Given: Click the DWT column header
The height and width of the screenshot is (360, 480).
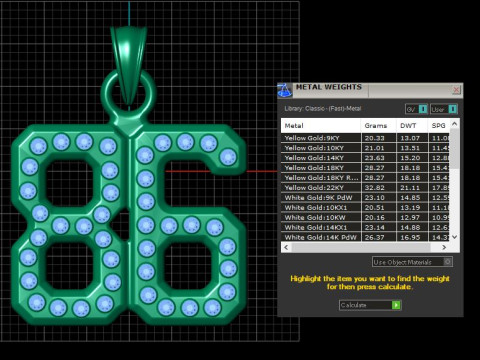Looking at the screenshot, I should point(412,126).
